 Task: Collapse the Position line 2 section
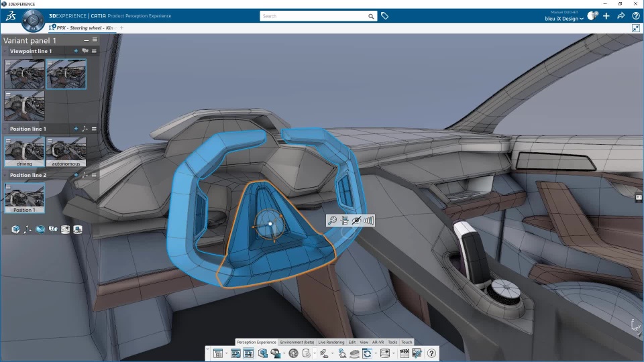(x=5, y=175)
